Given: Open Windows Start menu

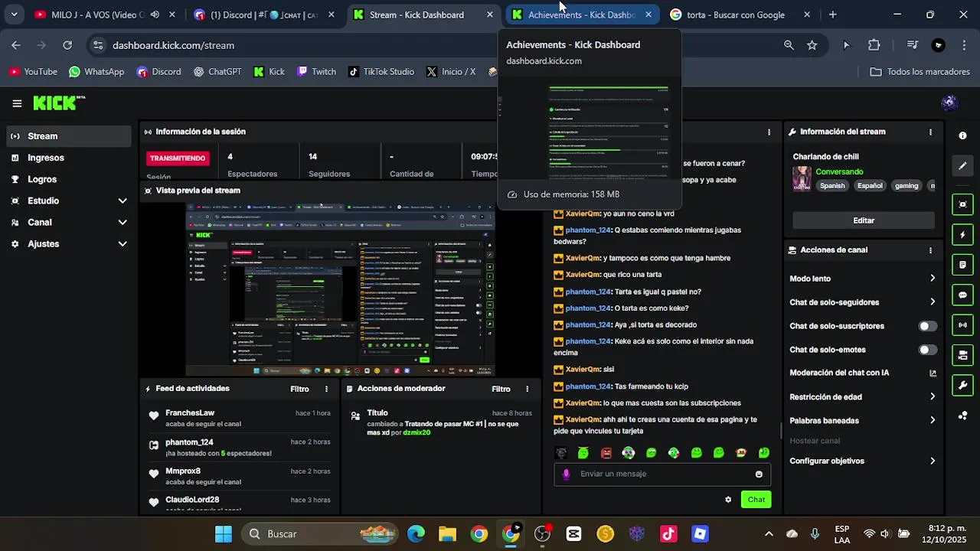Looking at the screenshot, I should click(224, 534).
